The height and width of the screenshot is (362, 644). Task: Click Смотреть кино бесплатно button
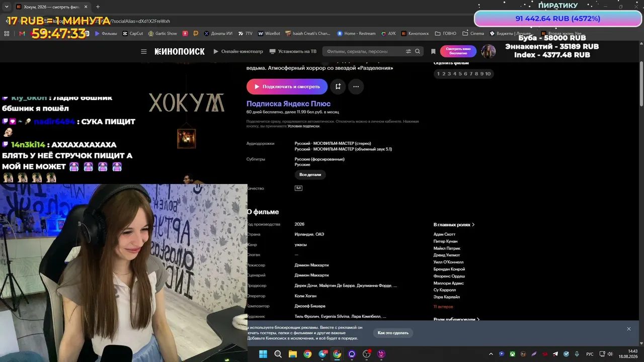click(458, 51)
